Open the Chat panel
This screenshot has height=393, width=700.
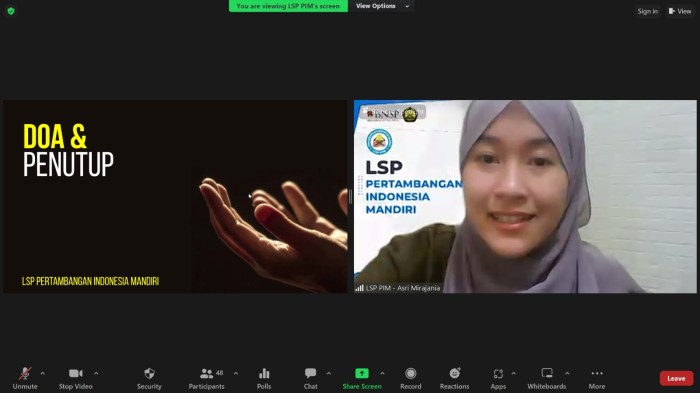pos(311,378)
